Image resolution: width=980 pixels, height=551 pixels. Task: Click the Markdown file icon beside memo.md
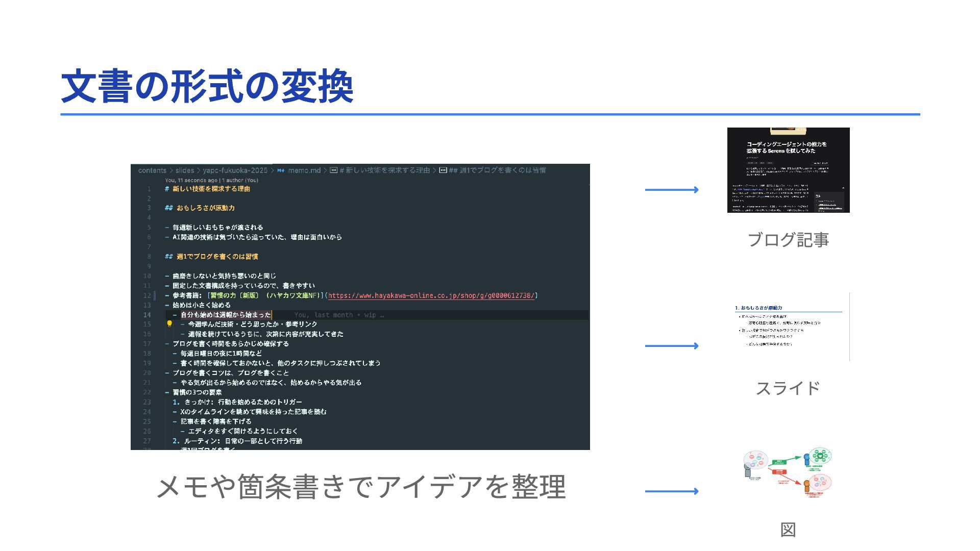(x=281, y=170)
